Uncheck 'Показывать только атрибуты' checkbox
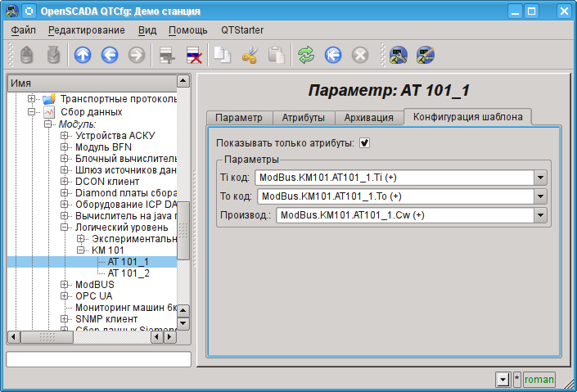The image size is (577, 392). [365, 143]
